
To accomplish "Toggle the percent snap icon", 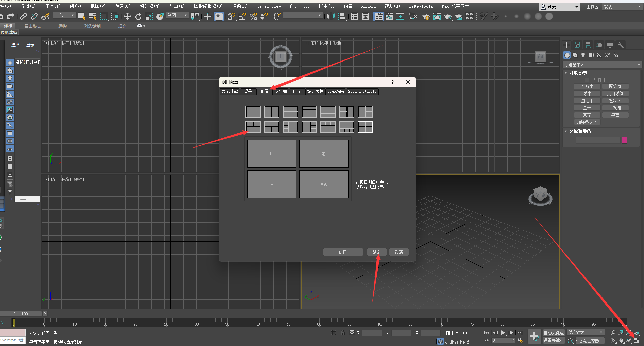I will point(253,16).
